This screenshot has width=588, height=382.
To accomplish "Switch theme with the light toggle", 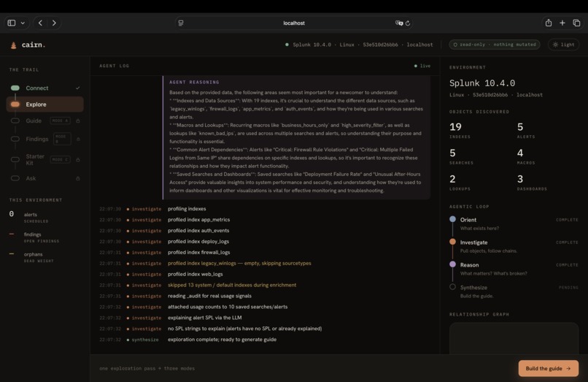I will [564, 45].
